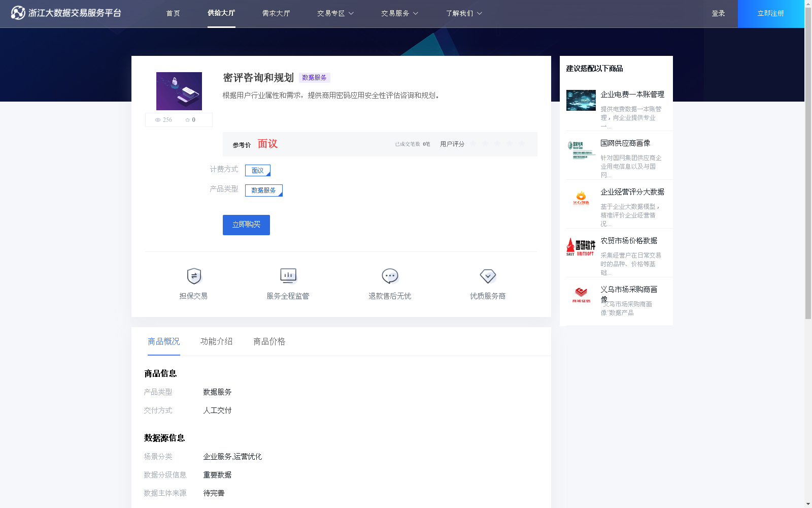
Task: Click the 立即注册 button
Action: pos(771,14)
